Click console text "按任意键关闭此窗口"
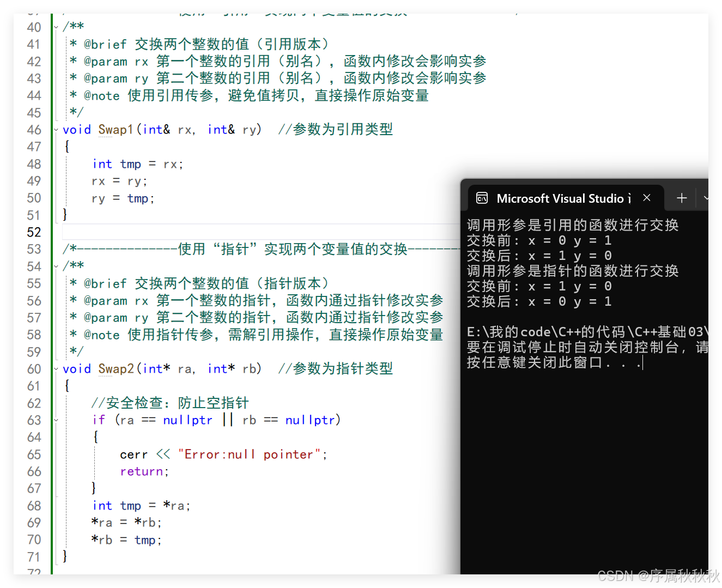The width and height of the screenshot is (722, 588). click(535, 362)
